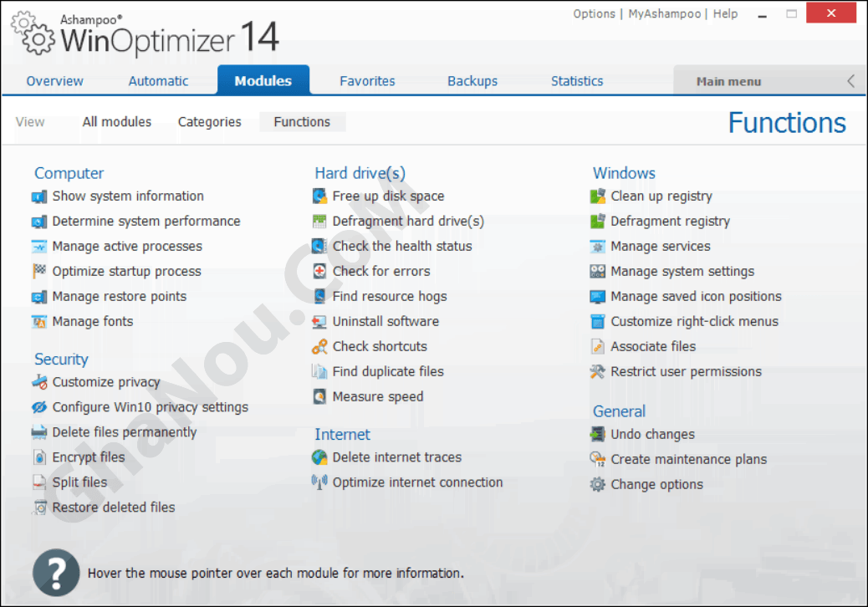Click the Clean up registry icon

[598, 196]
